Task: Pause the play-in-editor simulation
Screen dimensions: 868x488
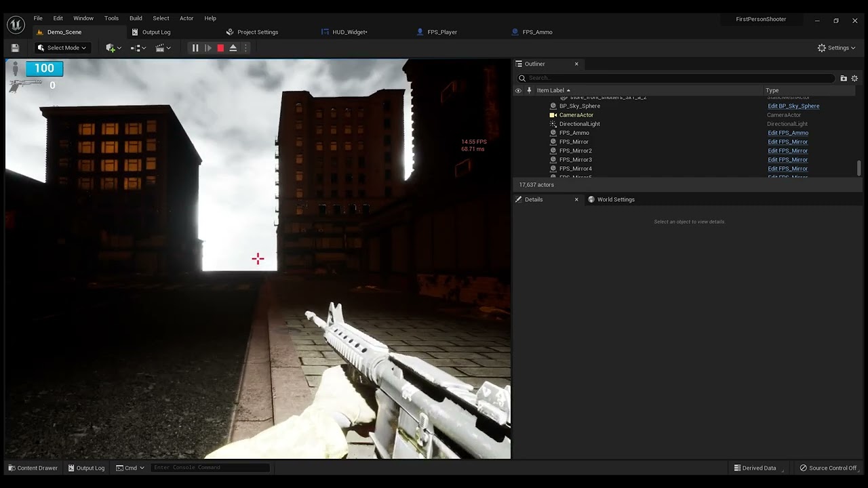Action: click(195, 48)
